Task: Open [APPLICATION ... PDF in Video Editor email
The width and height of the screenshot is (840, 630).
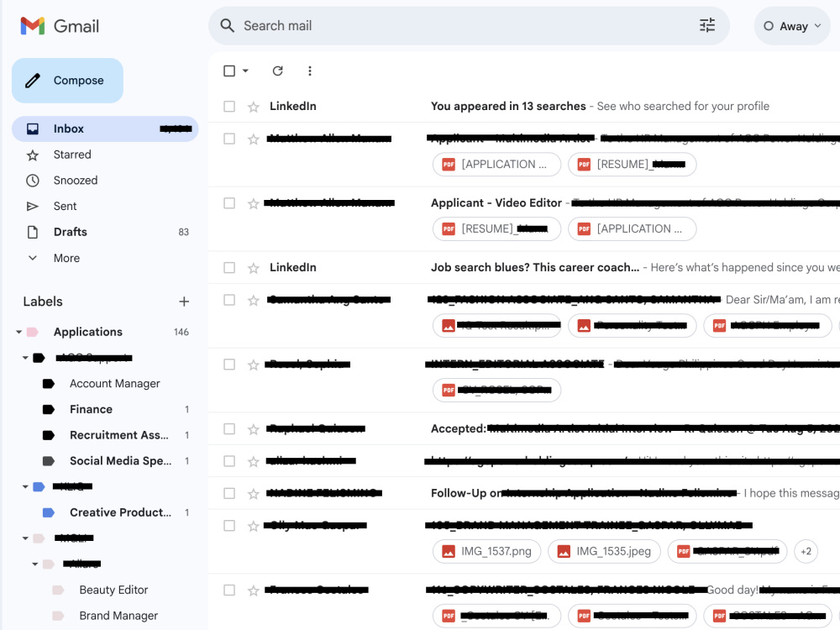Action: click(x=633, y=228)
